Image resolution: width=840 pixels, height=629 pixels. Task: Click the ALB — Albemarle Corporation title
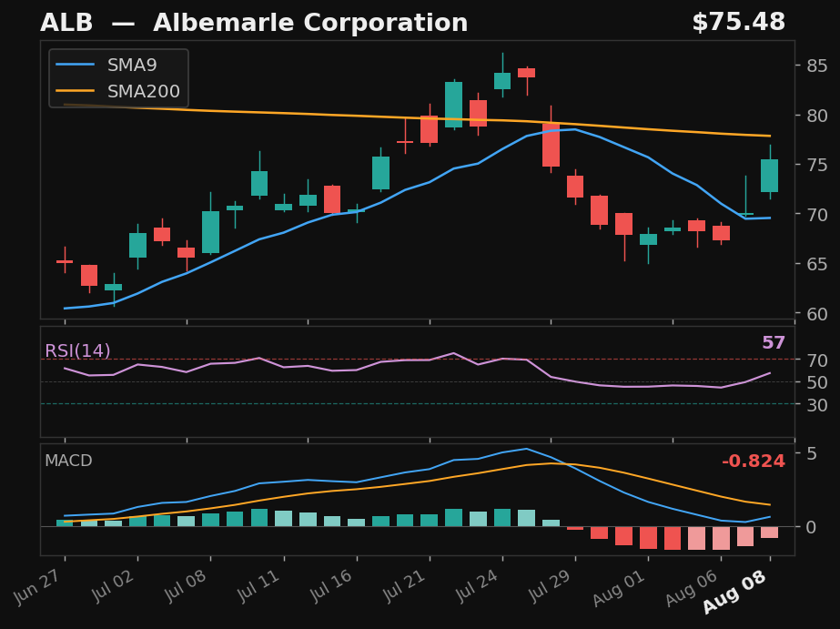(254, 23)
